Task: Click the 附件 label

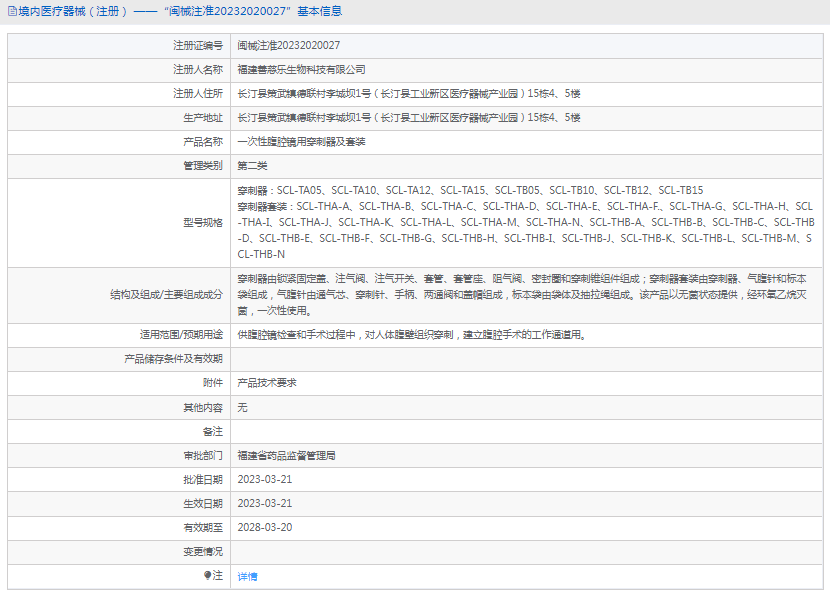Action: click(x=213, y=383)
